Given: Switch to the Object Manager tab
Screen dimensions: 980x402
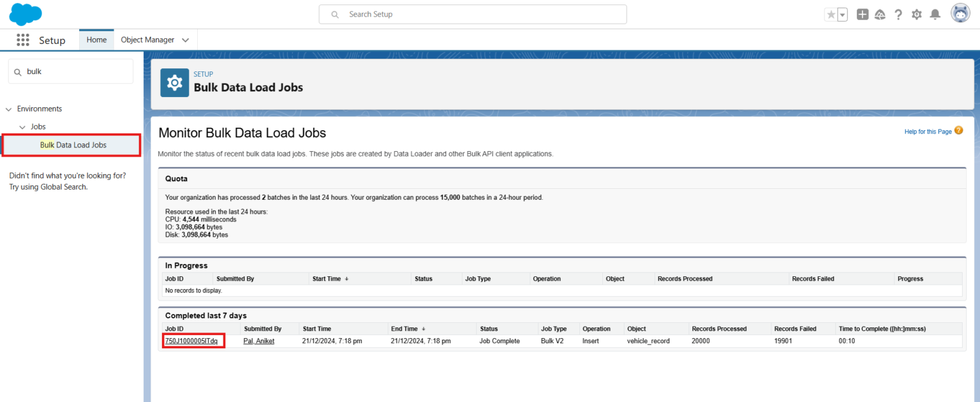Looking at the screenshot, I should coord(147,40).
